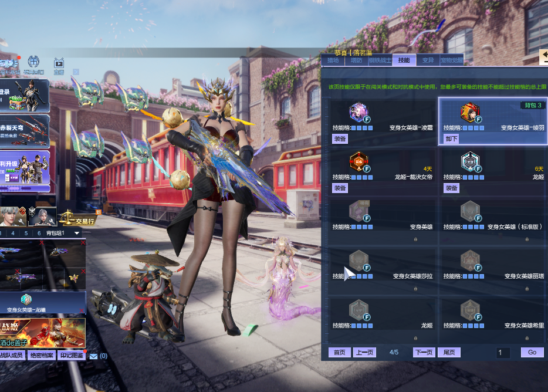This screenshot has width=548, height=392.
Task: Select the 变身女英雄-凌霜 skill icon
Action: point(358,112)
